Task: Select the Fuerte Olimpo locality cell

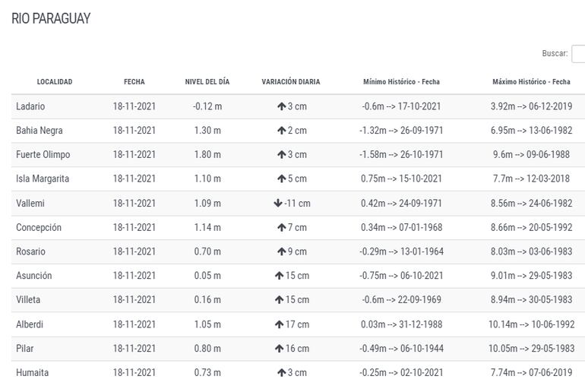Action: point(43,155)
